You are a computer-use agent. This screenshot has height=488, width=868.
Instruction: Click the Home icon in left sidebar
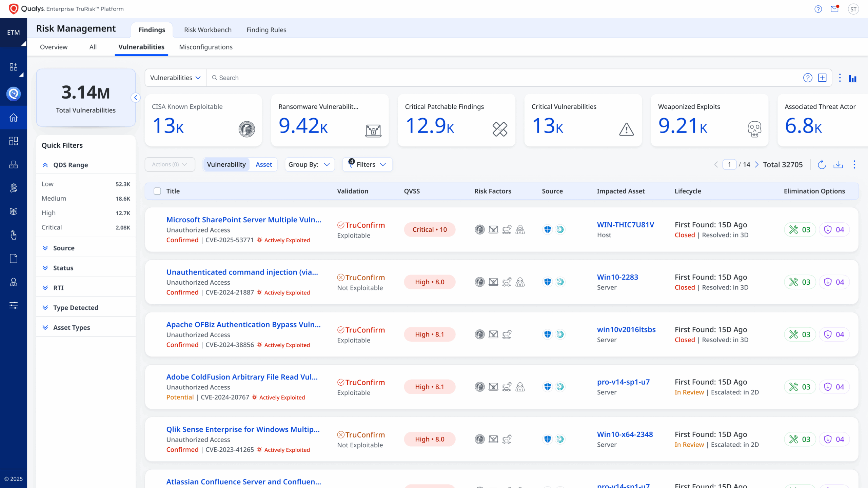tap(14, 118)
